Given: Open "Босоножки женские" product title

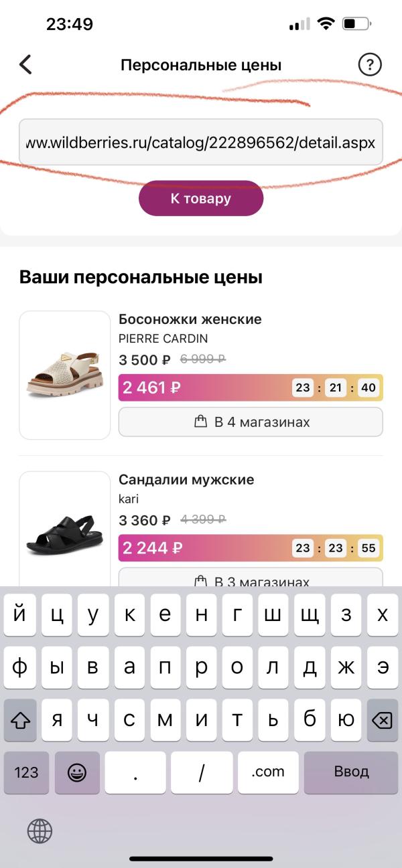Looking at the screenshot, I should pyautogui.click(x=190, y=319).
